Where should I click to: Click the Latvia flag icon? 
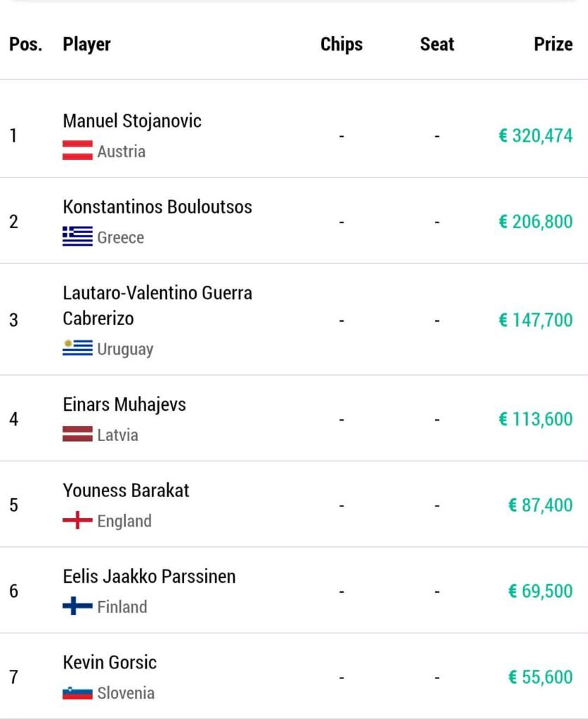[77, 434]
